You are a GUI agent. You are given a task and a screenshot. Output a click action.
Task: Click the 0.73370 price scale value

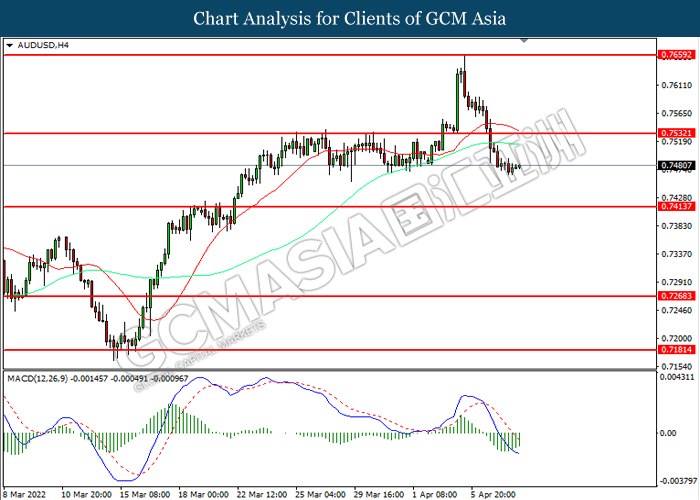click(x=676, y=254)
